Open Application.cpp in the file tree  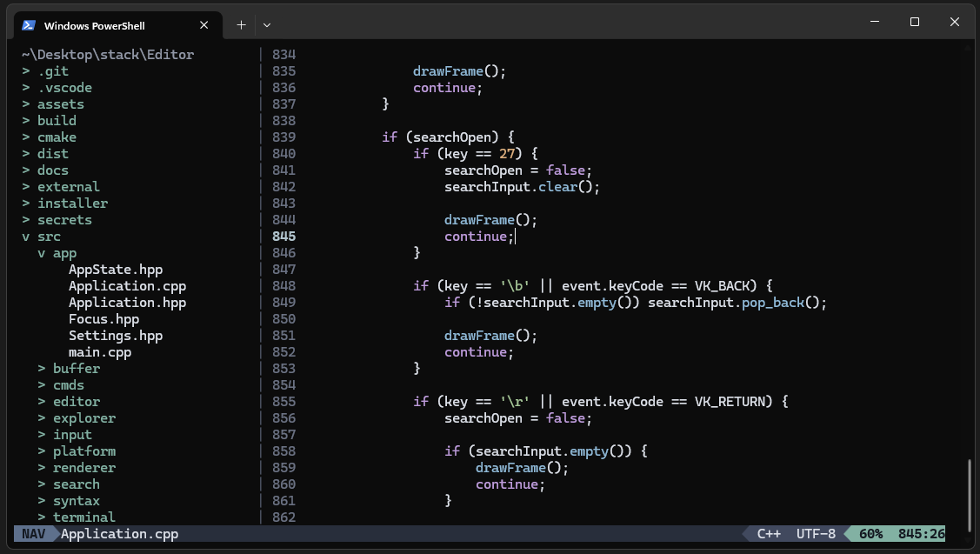pos(128,286)
